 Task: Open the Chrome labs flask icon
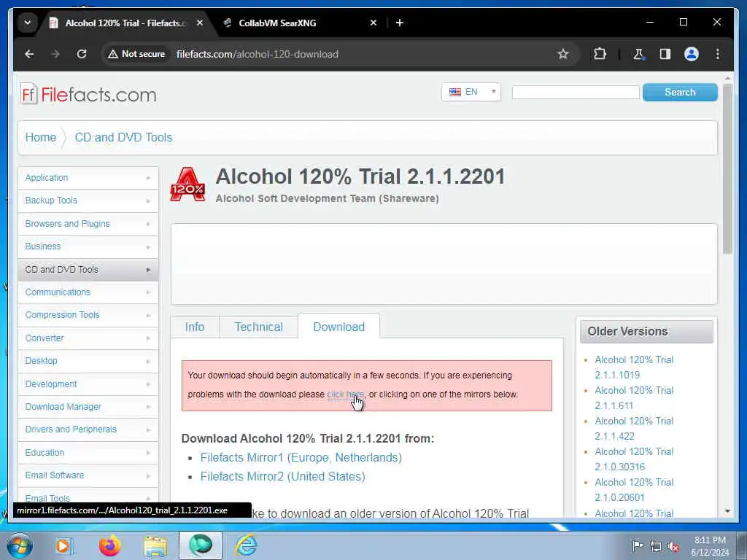[x=638, y=54]
